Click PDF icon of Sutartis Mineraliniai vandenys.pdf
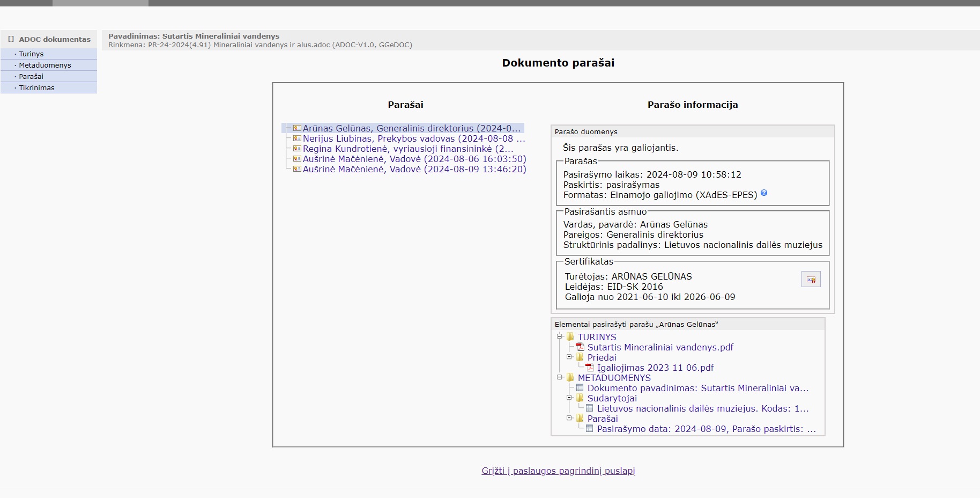Screen dimensions: 980x498 click(x=580, y=347)
